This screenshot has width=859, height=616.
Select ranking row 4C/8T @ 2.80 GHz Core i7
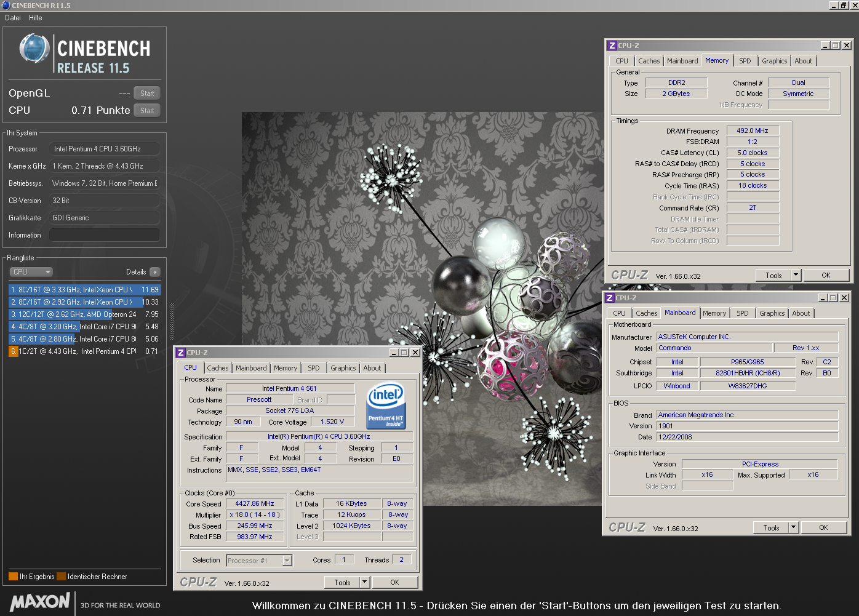click(x=85, y=338)
